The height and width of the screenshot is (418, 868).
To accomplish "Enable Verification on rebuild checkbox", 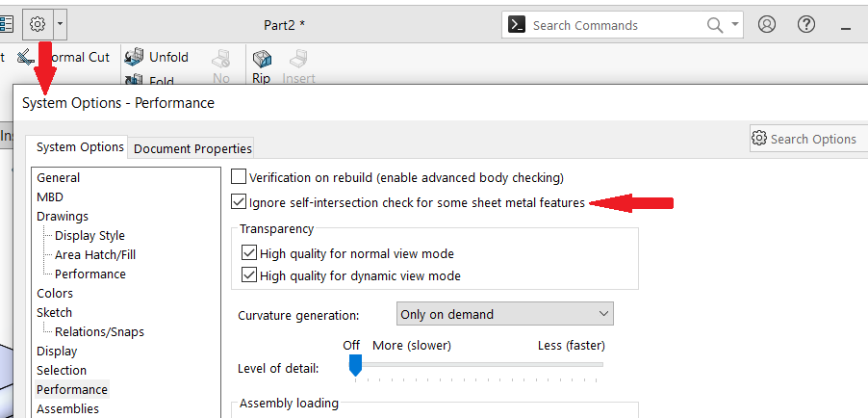I will tap(240, 177).
